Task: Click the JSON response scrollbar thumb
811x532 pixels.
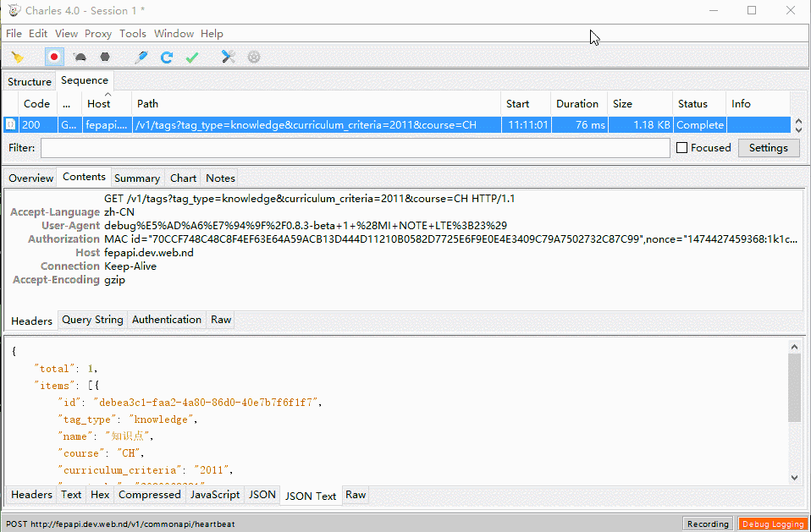Action: point(794,388)
